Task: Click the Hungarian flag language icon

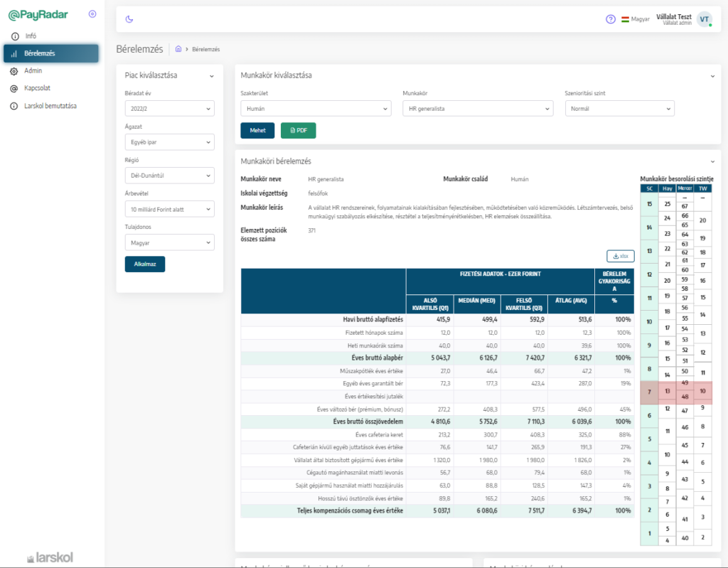Action: point(626,19)
